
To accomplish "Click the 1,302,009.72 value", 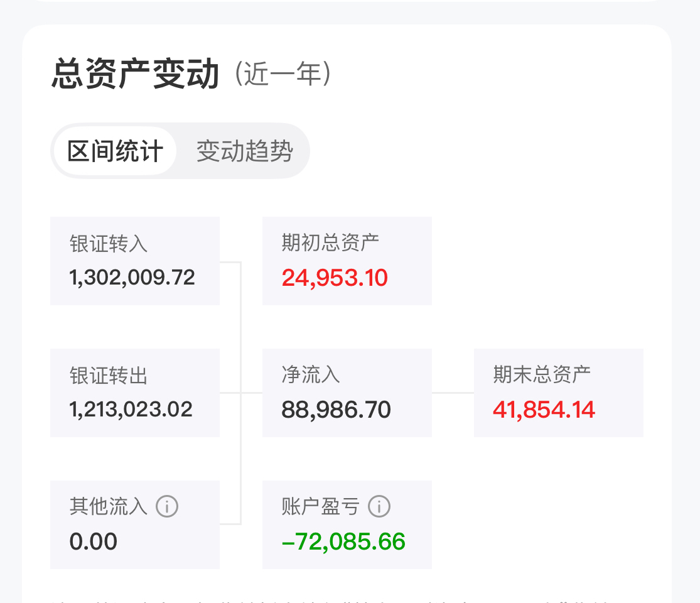I will (132, 277).
